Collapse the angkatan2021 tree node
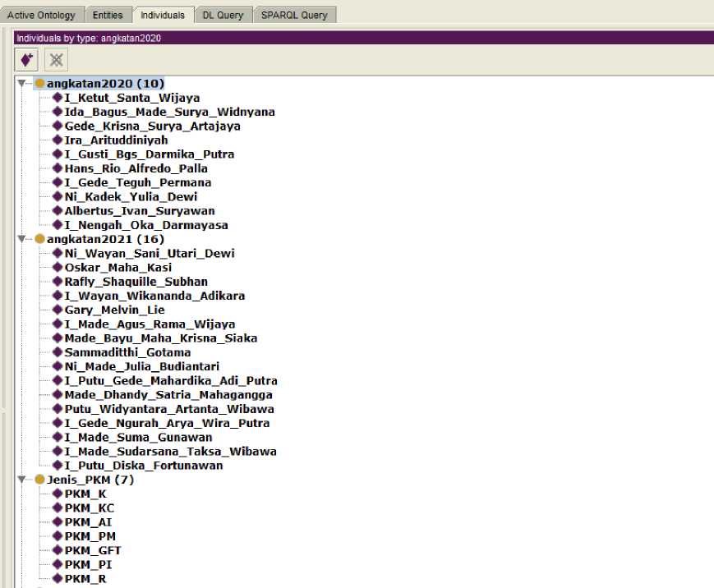The height and width of the screenshot is (588, 714). pyautogui.click(x=22, y=239)
